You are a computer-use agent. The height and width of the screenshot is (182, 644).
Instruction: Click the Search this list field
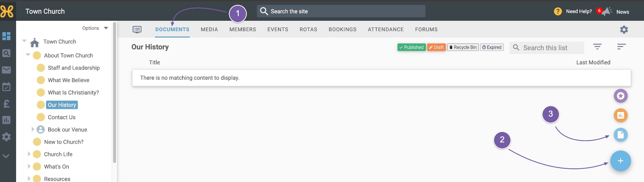click(x=547, y=48)
